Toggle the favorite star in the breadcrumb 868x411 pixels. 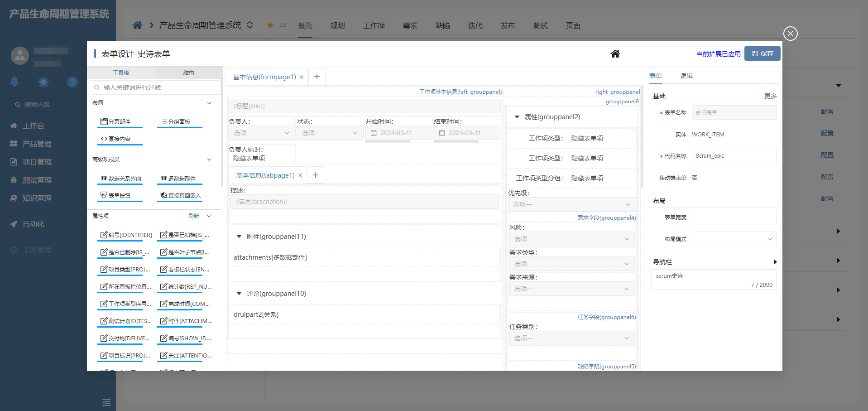pos(270,25)
